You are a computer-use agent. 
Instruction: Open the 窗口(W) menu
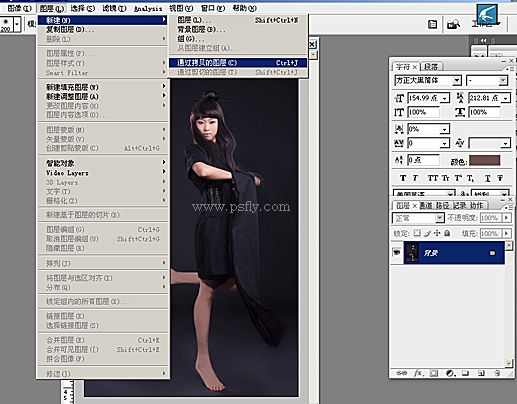(213, 8)
